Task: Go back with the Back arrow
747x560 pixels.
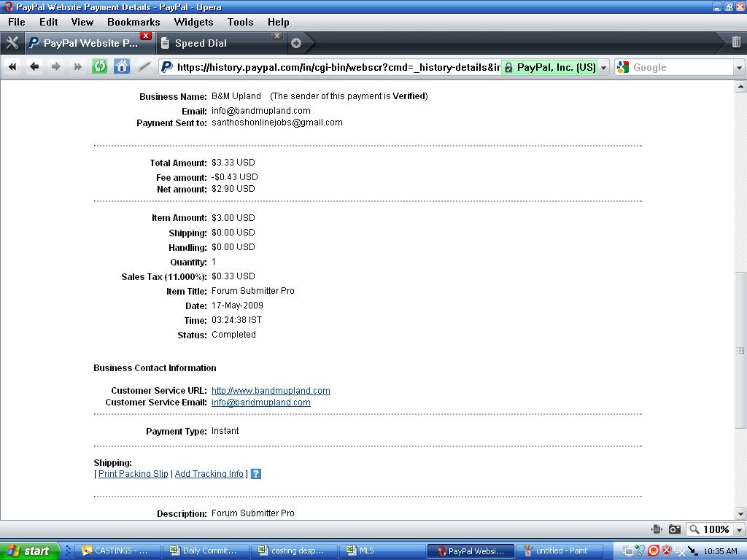Action: [34, 66]
